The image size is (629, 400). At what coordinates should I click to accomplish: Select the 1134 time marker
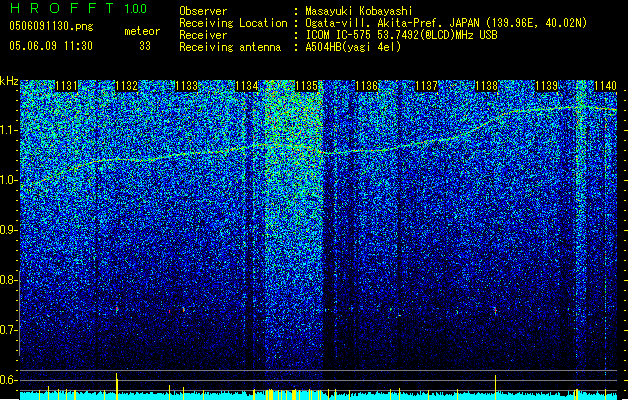click(246, 86)
